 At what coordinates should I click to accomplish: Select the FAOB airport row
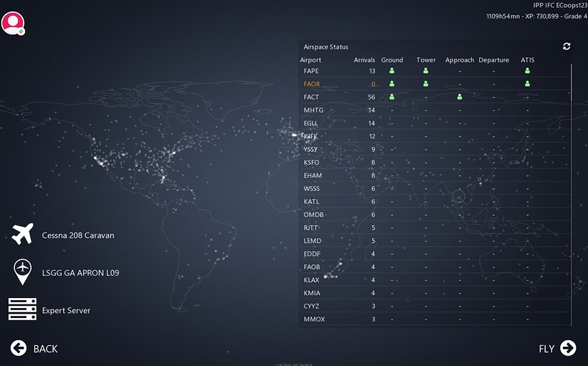coord(435,266)
